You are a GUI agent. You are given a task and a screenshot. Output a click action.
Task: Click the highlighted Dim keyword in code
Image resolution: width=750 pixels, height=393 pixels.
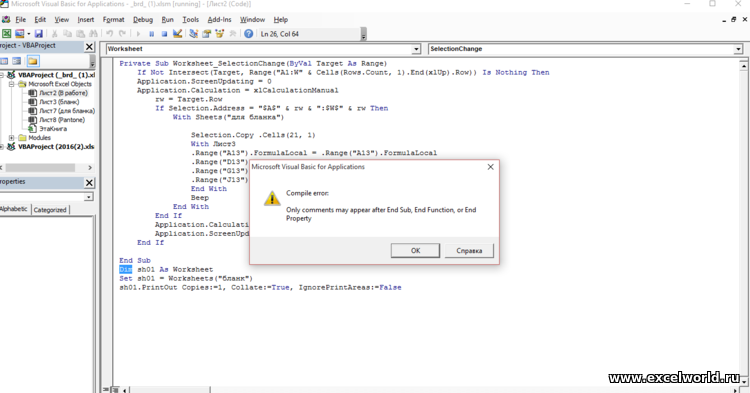(x=125, y=270)
